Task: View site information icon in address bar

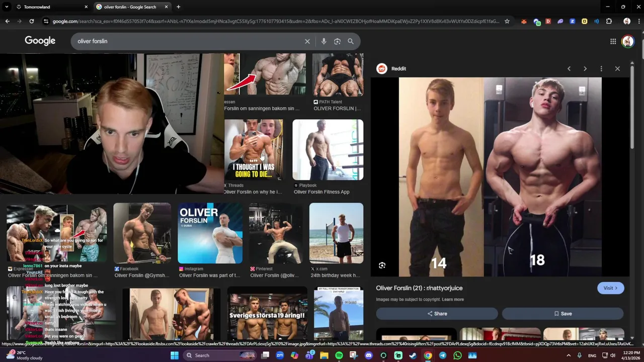Action: [x=46, y=21]
